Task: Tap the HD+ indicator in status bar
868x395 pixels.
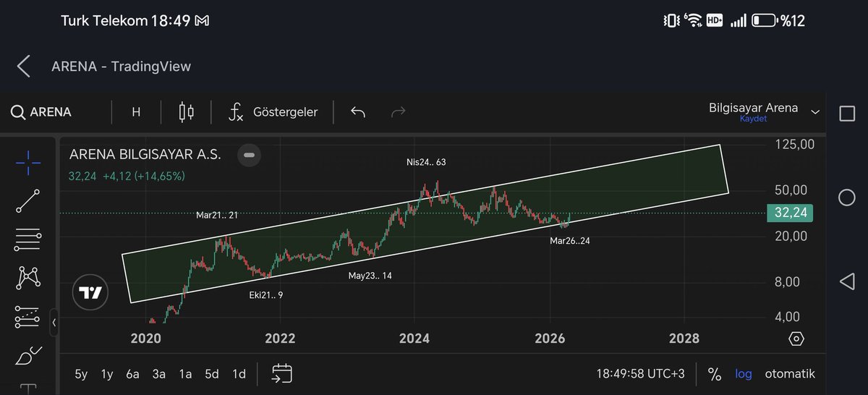Action: pos(715,21)
